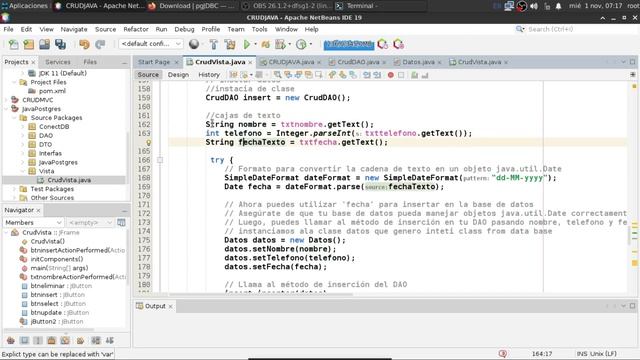Screen dimensions: 640x360
Task: Switch to the Files tab
Action: point(90,62)
